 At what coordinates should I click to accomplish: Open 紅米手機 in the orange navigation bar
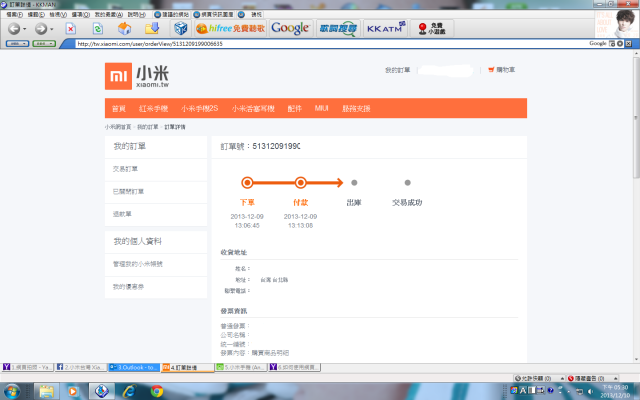153,109
